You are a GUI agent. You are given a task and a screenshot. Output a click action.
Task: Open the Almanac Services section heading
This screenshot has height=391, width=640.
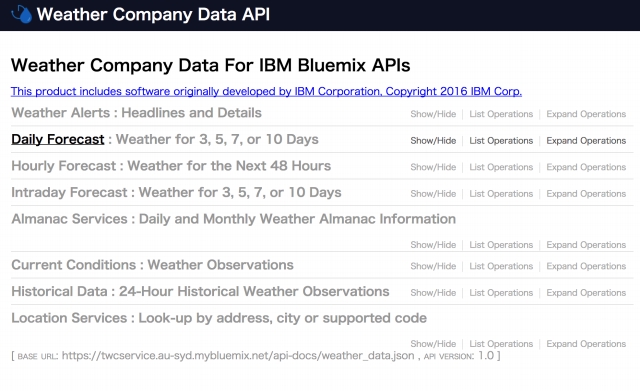69,219
